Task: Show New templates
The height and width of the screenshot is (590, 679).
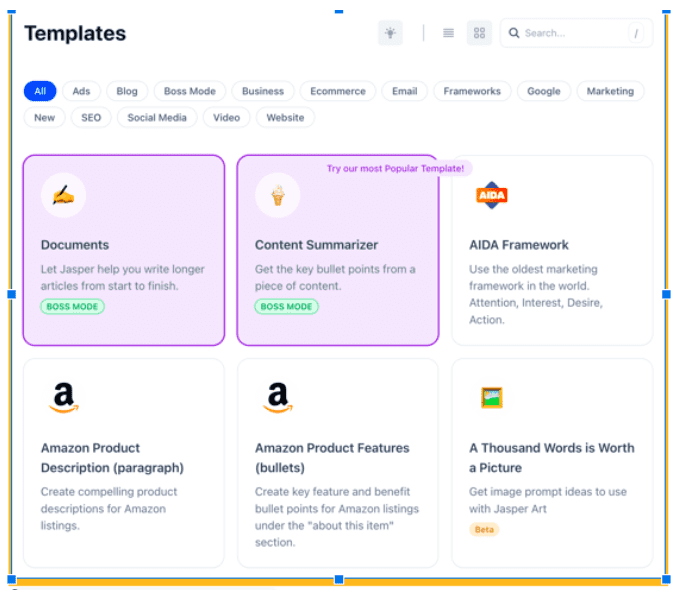Action: click(x=45, y=117)
